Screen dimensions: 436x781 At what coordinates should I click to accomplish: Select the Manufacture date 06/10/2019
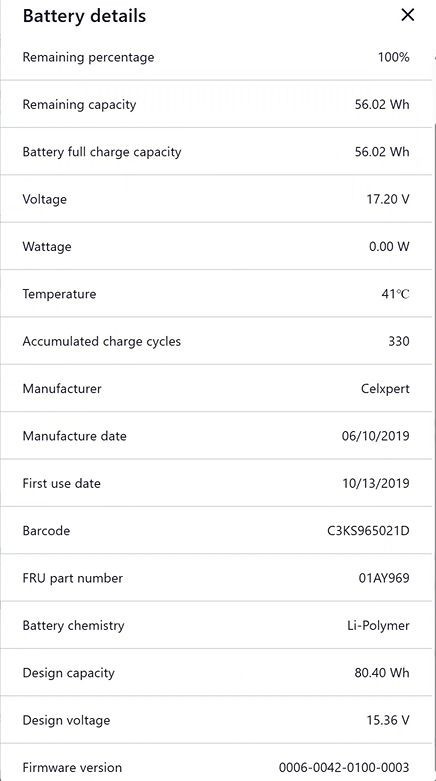[x=375, y=436]
